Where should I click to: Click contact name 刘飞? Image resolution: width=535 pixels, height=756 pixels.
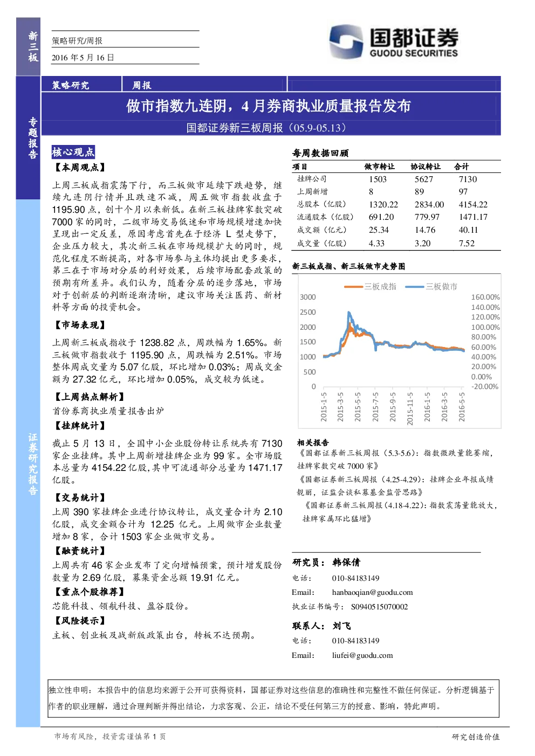342,626
